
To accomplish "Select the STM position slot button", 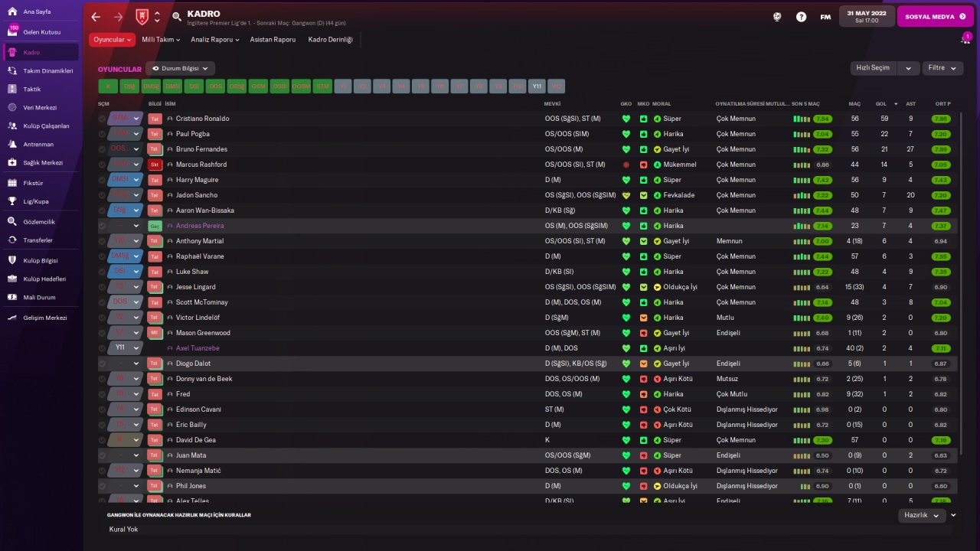I will coord(322,86).
